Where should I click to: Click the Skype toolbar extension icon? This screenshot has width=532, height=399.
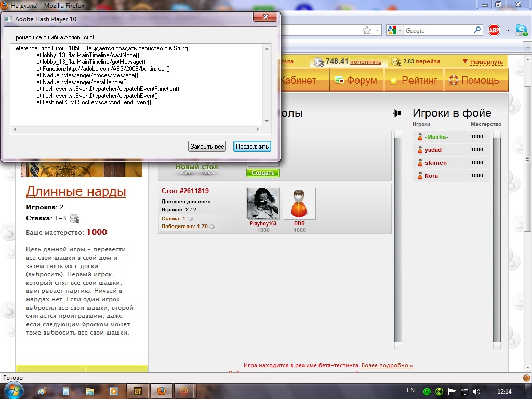coord(521,30)
